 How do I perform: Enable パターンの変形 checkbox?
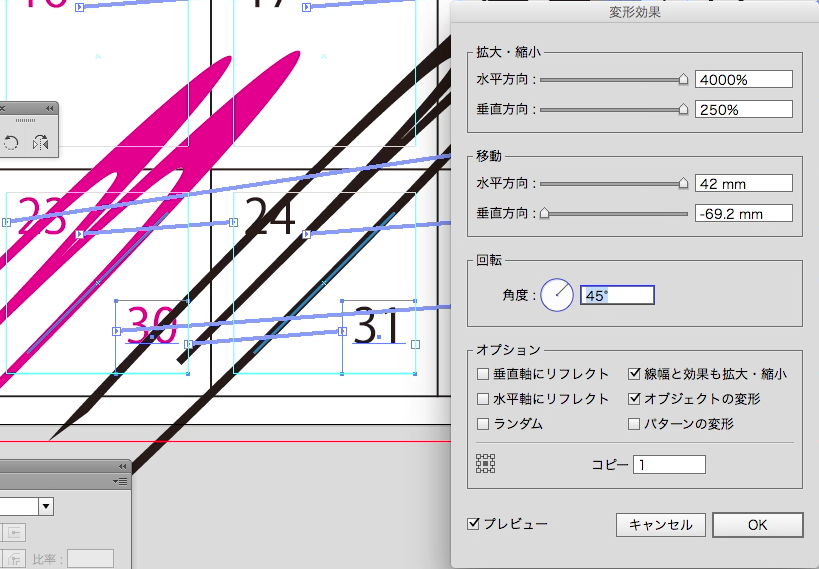(x=634, y=424)
